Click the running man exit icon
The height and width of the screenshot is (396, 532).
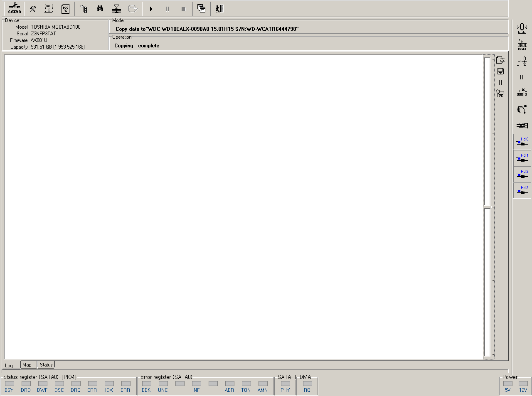(x=219, y=9)
